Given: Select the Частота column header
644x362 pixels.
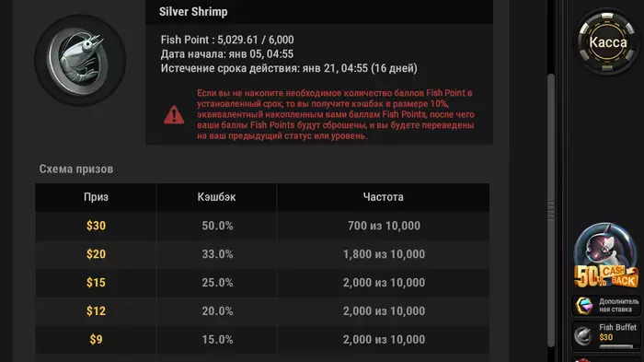Looking at the screenshot, I should tap(384, 197).
